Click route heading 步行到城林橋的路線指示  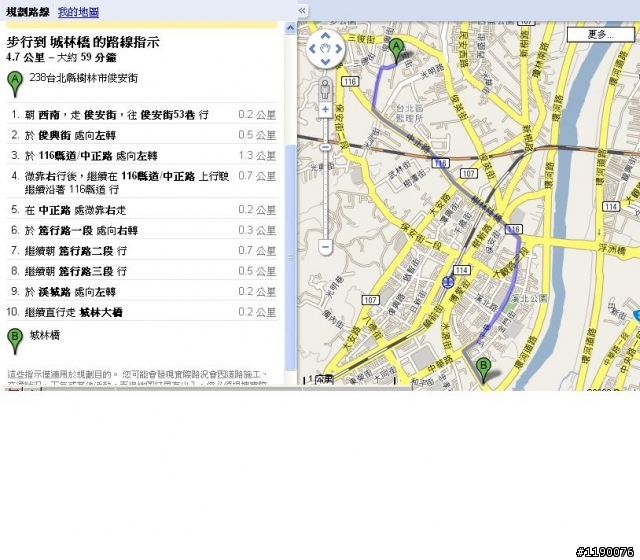coord(83,42)
